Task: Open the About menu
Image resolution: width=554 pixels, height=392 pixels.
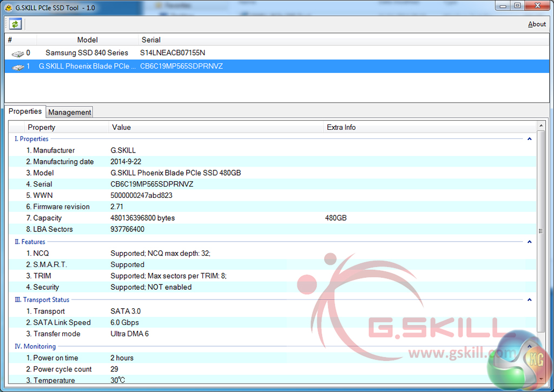Action: click(537, 24)
